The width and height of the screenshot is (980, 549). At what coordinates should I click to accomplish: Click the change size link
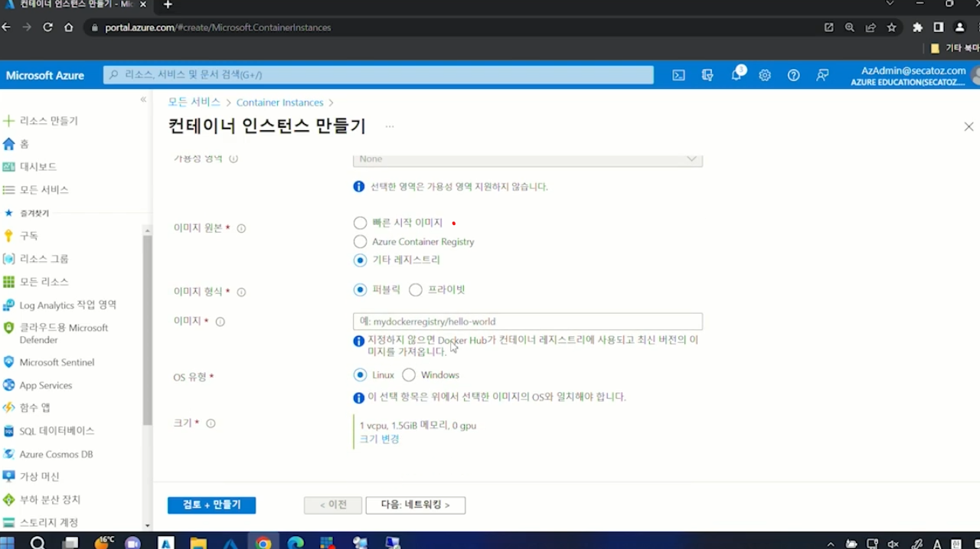point(379,439)
